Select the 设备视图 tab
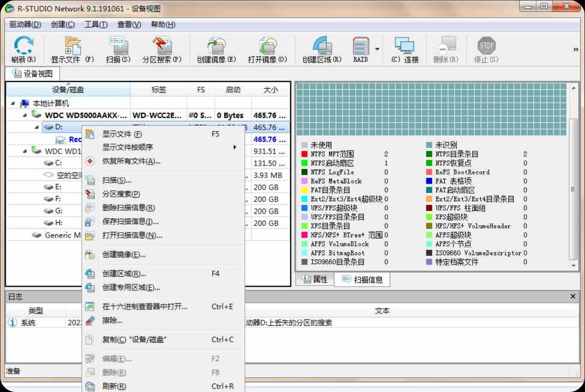The width and height of the screenshot is (585, 392). click(x=33, y=73)
